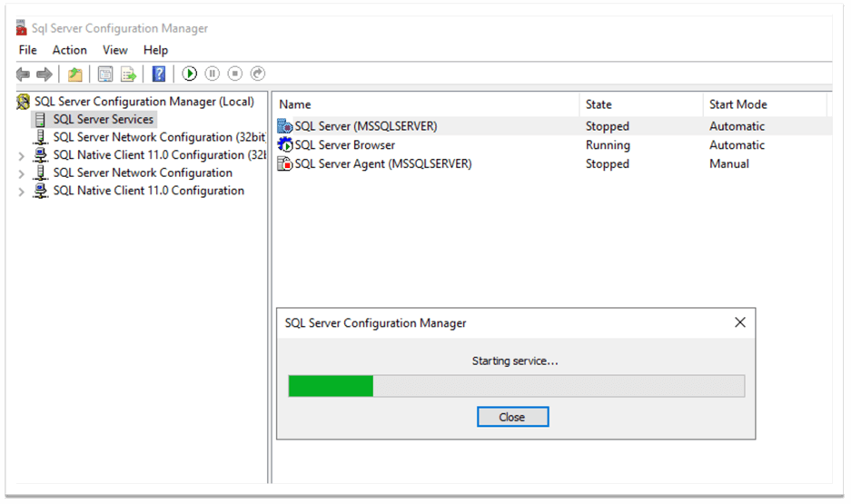
Task: Click the SQL Server Configuration Manager (Local) root icon
Action: tap(24, 102)
